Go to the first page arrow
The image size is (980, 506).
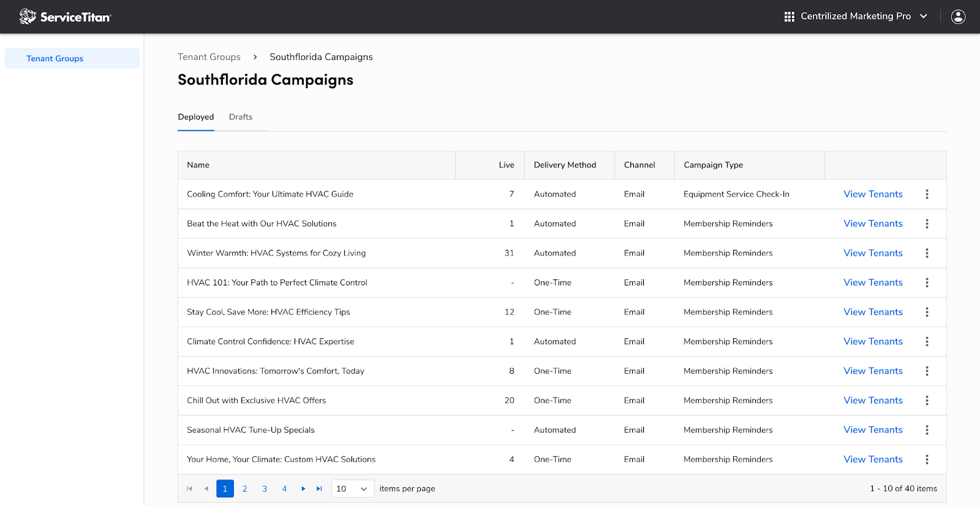click(189, 489)
